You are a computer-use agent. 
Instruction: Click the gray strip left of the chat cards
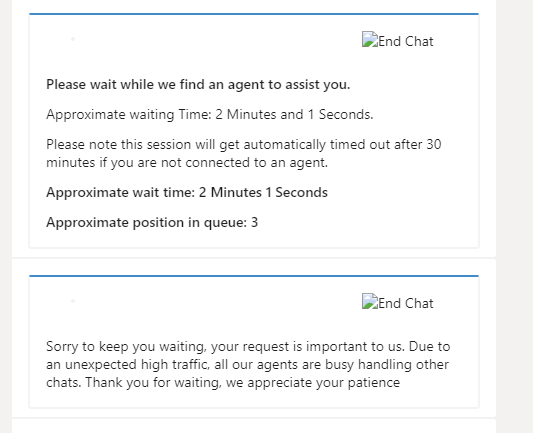[x=6, y=216]
